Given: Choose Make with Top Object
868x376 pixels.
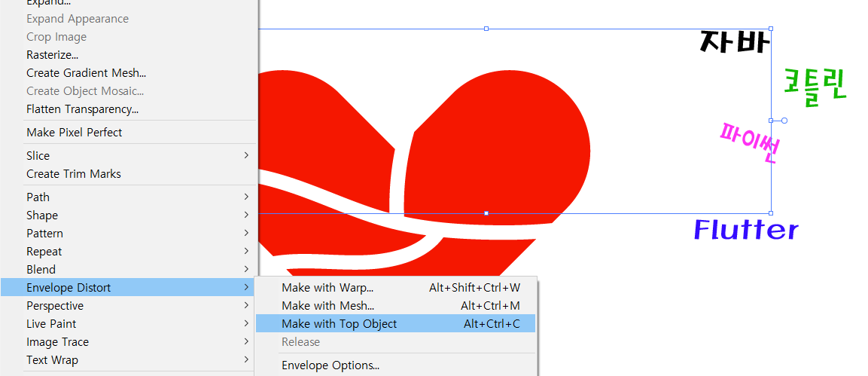Looking at the screenshot, I should coord(395,324).
